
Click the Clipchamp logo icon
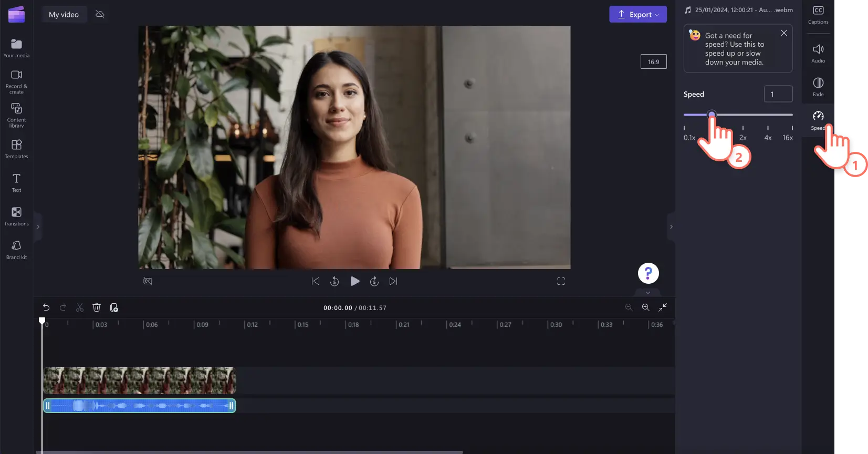coord(16,14)
